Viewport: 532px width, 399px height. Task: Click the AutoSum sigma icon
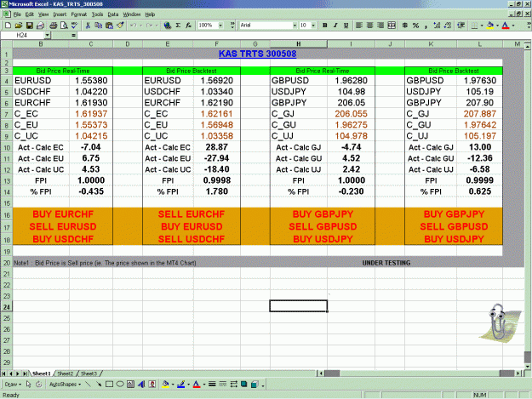click(x=178, y=26)
